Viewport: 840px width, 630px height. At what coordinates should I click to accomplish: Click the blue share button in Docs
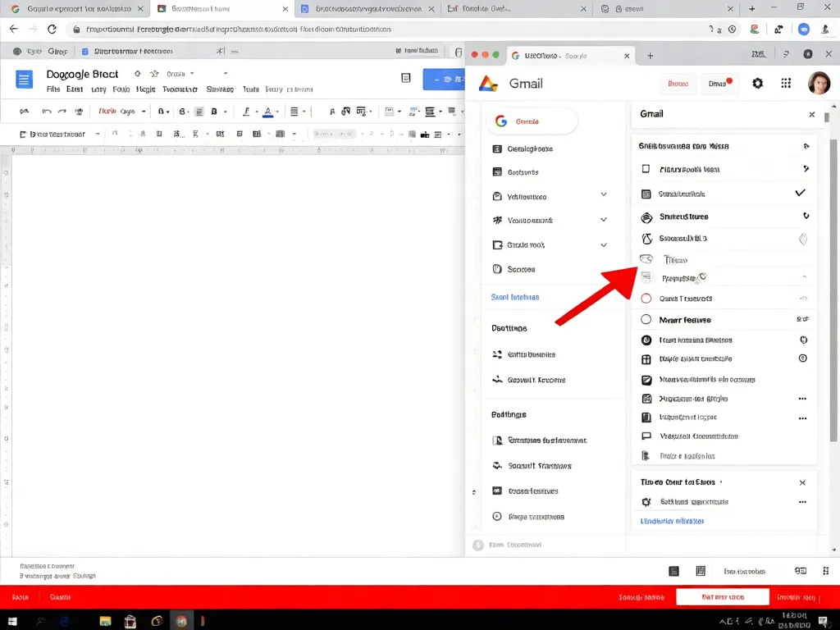pyautogui.click(x=444, y=80)
